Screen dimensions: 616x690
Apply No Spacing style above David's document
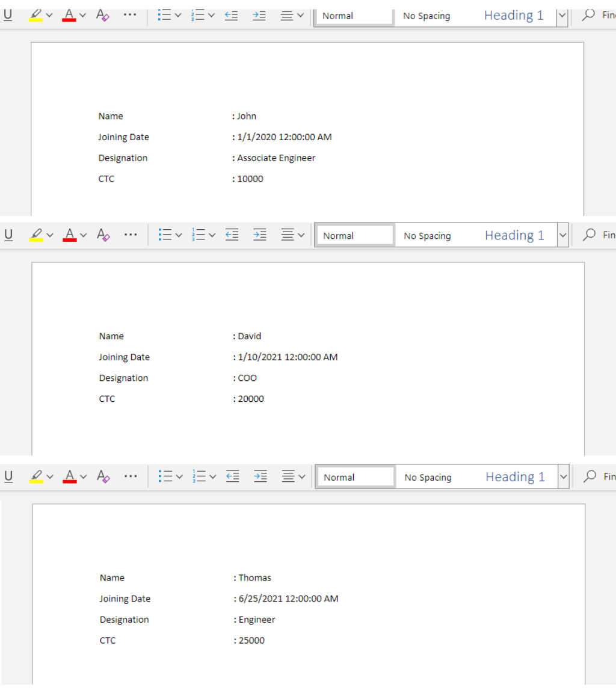click(427, 236)
